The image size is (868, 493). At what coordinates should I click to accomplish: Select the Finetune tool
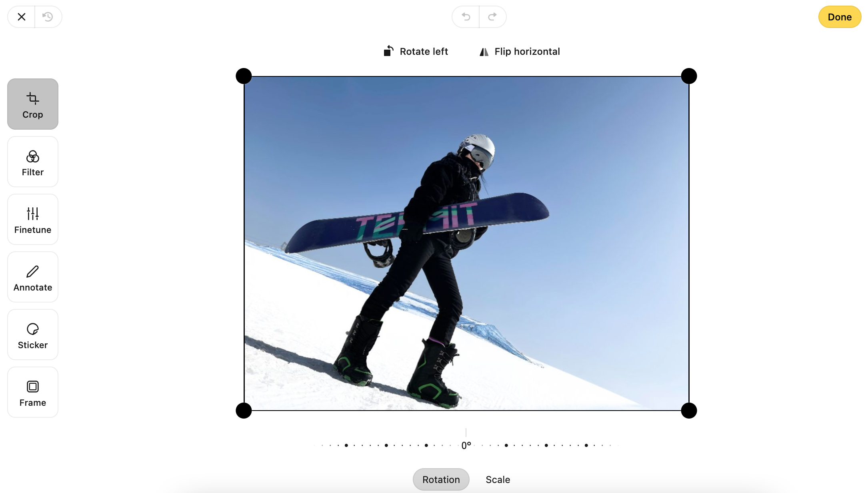click(32, 219)
